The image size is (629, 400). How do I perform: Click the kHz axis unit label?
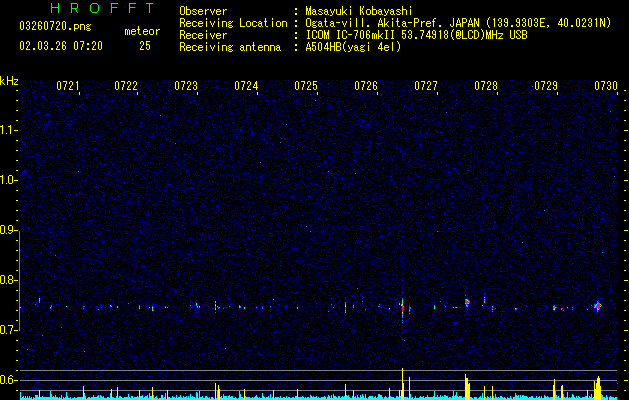(9, 81)
